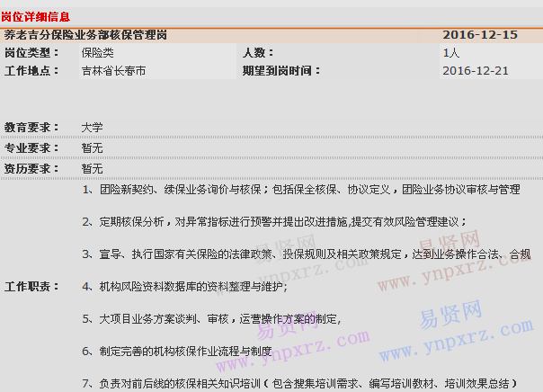This screenshot has width=543, height=392.
Task: Select the heading '岗位详细信息'
Action: pyautogui.click(x=35, y=16)
